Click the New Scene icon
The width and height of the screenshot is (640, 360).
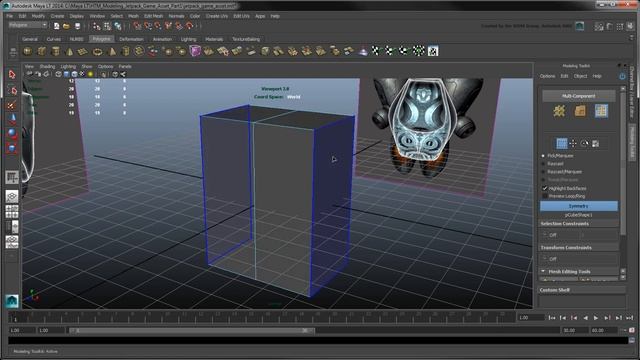click(x=56, y=26)
